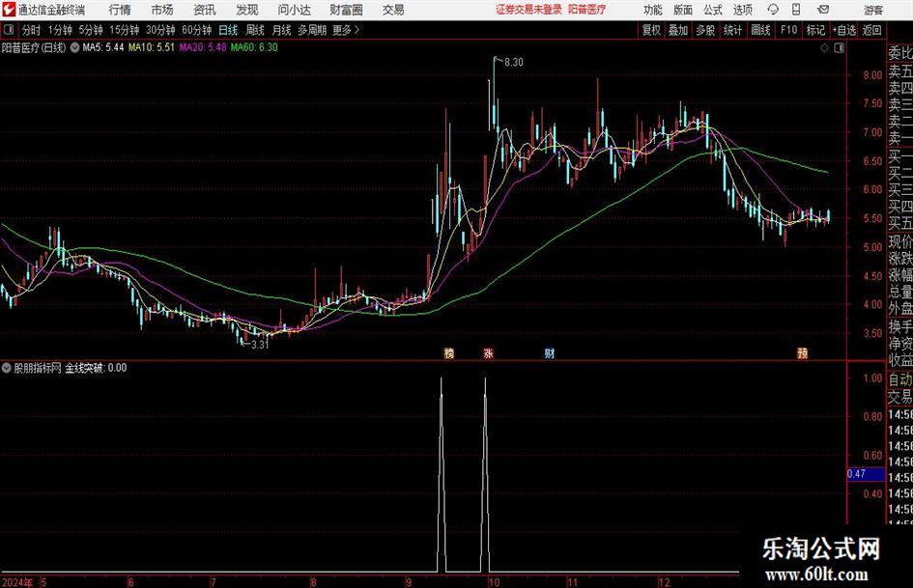Click the 游客 user account label
The height and width of the screenshot is (588, 913).
click(x=873, y=10)
